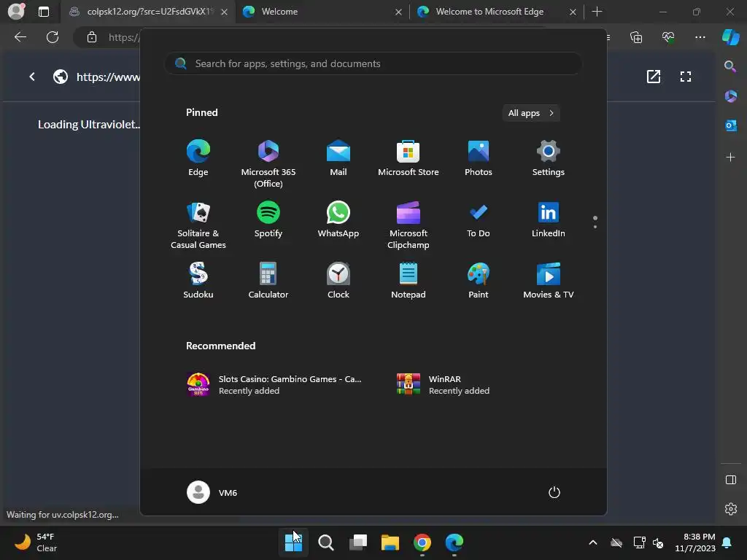
Task: Launch Microsoft 365 (Office)
Action: (x=268, y=163)
